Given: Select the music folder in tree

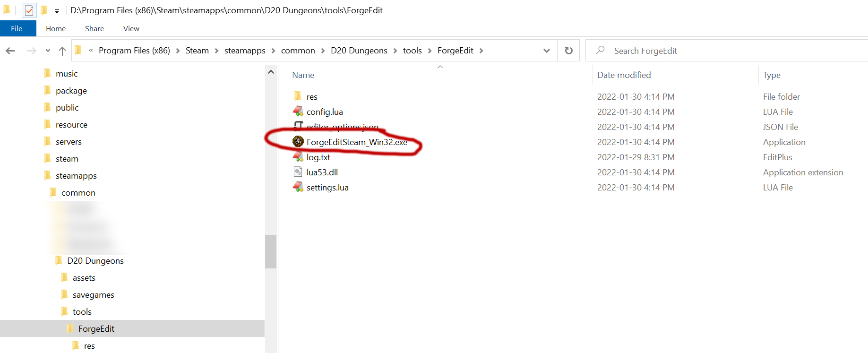Looking at the screenshot, I should click(x=67, y=74).
